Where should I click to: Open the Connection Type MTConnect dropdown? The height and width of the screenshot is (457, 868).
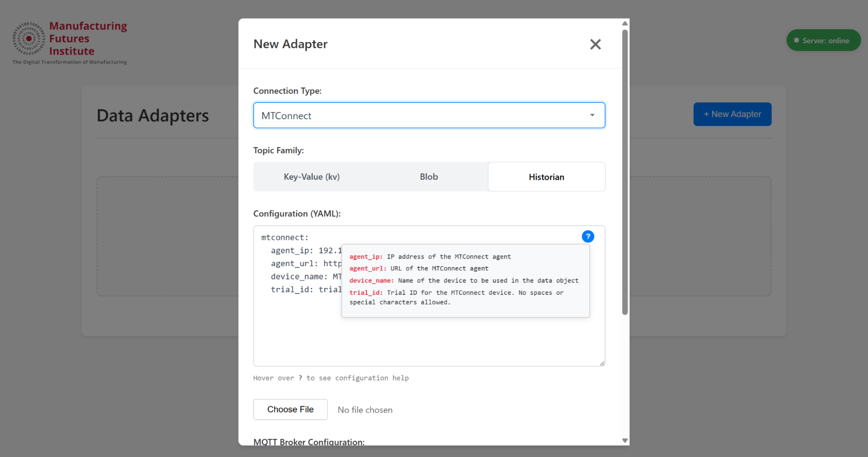429,115
